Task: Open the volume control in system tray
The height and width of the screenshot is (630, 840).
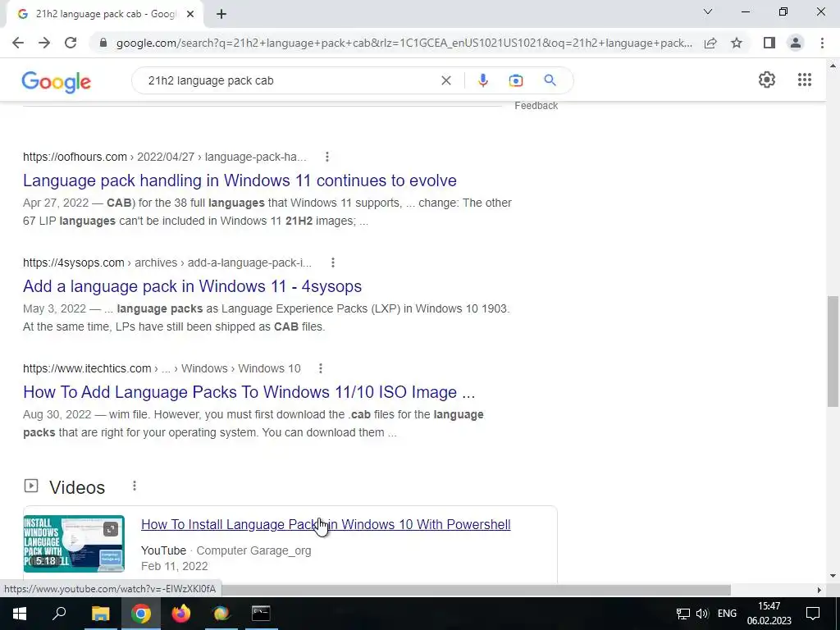Action: pyautogui.click(x=702, y=614)
